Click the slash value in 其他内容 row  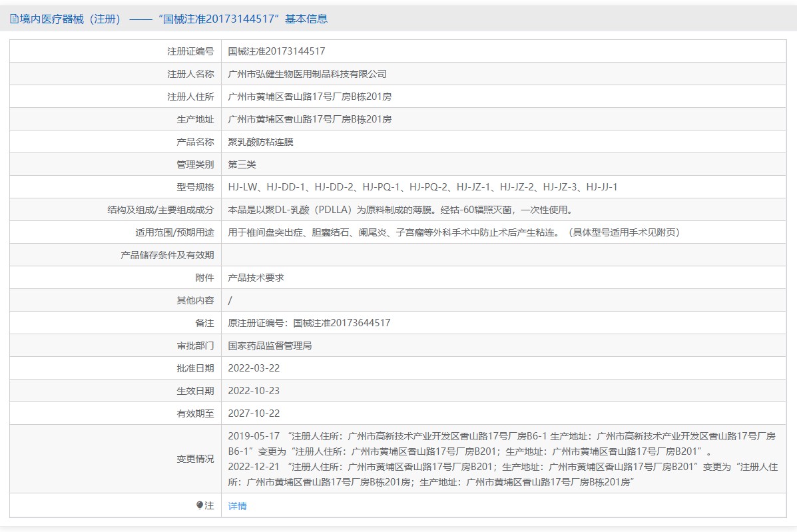[230, 301]
